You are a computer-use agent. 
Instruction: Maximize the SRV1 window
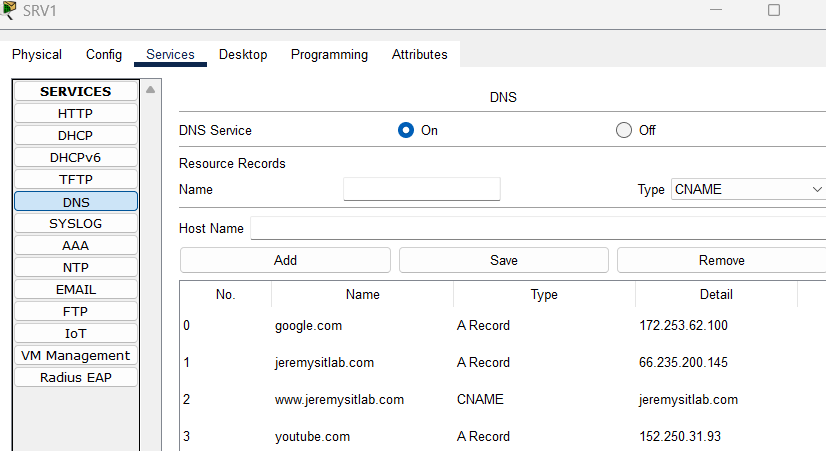773,10
